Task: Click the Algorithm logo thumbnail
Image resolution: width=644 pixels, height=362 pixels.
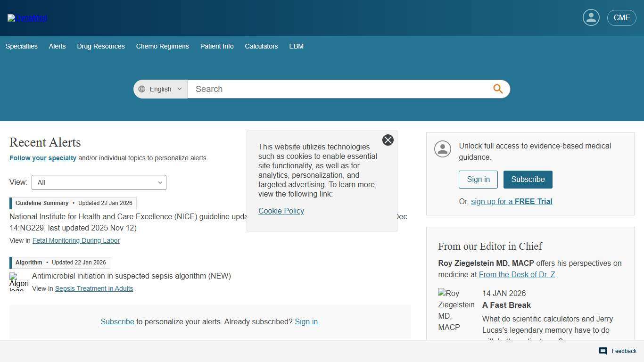Action: [x=19, y=282]
